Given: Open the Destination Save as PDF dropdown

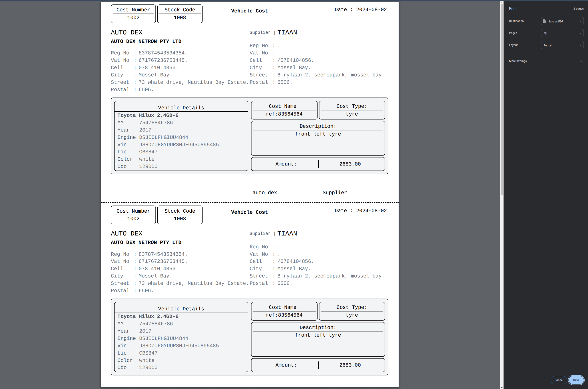Looking at the screenshot, I should (562, 21).
